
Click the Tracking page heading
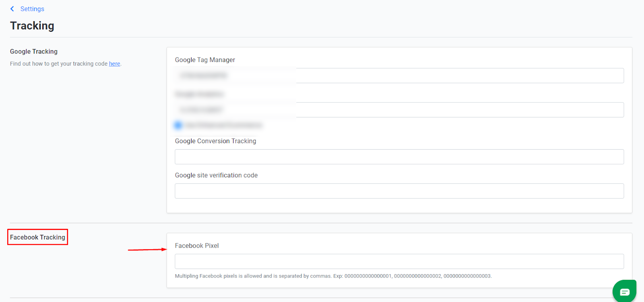32,26
